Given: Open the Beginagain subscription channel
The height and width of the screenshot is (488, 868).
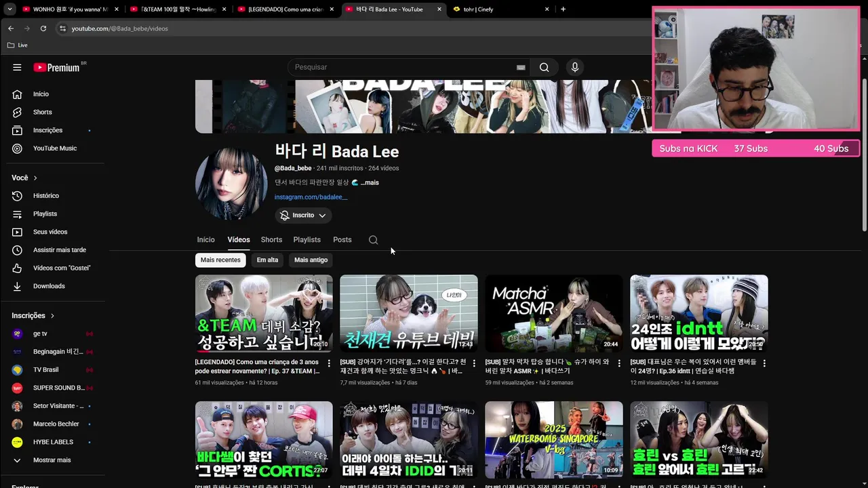Looking at the screenshot, I should [52, 352].
